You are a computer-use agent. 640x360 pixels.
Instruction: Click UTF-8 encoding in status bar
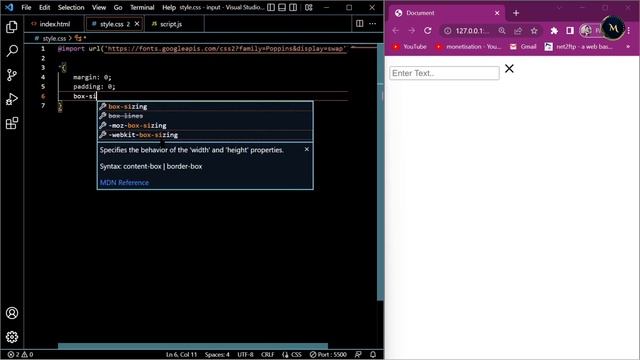point(245,354)
